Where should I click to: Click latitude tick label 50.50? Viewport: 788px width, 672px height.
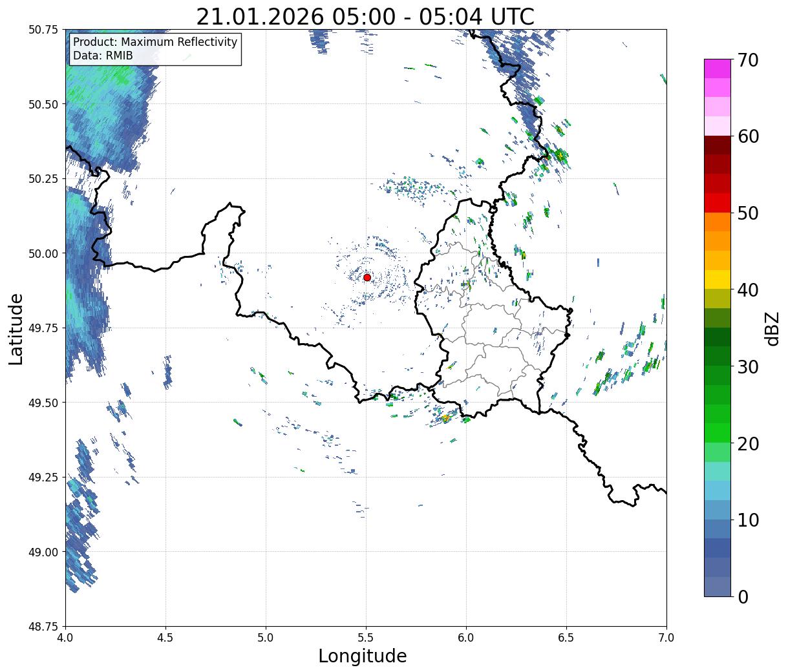point(43,104)
